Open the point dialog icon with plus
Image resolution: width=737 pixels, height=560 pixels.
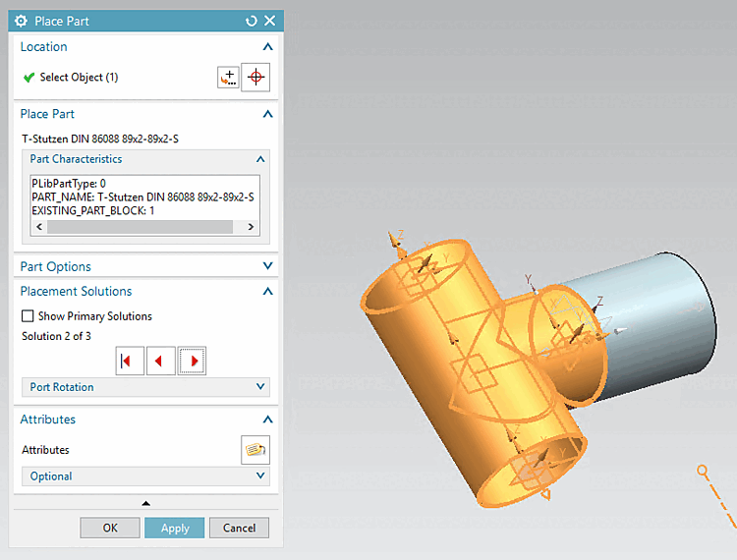click(228, 77)
